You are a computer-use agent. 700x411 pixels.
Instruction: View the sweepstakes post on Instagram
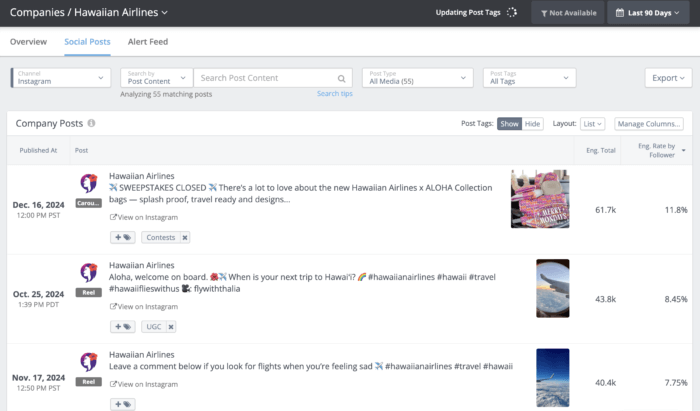pos(144,217)
